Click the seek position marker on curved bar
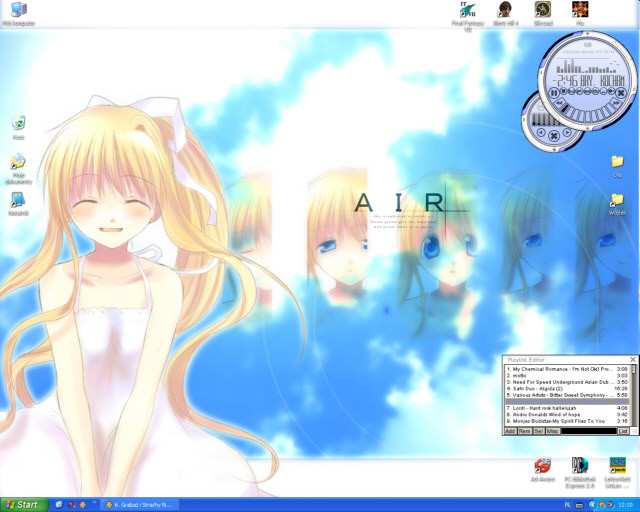The width and height of the screenshot is (640, 512). pyautogui.click(x=565, y=108)
